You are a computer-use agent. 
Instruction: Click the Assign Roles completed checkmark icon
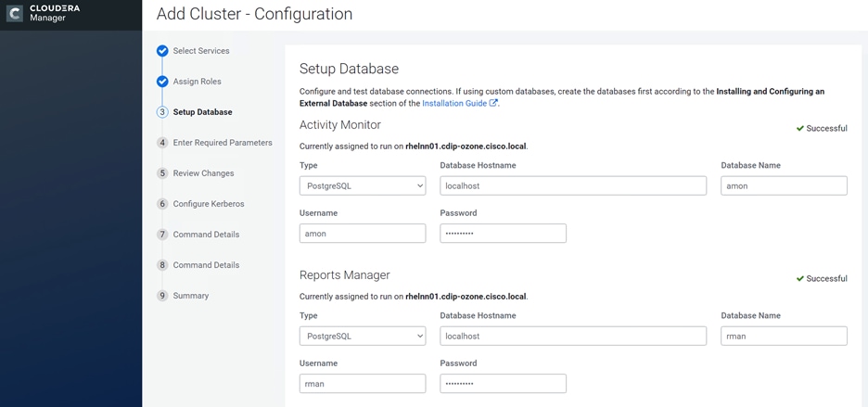162,82
